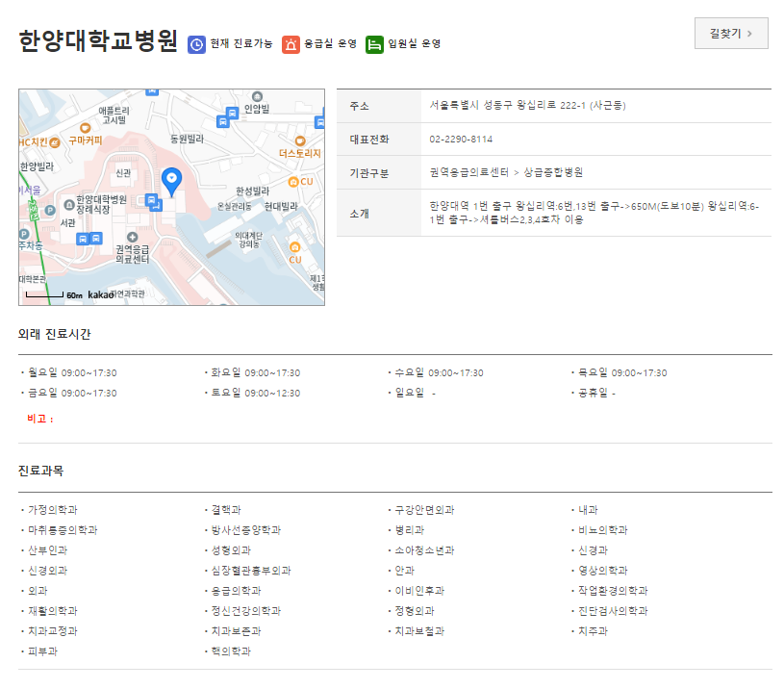
Task: Select 응급의학과 in department list
Action: point(236,591)
